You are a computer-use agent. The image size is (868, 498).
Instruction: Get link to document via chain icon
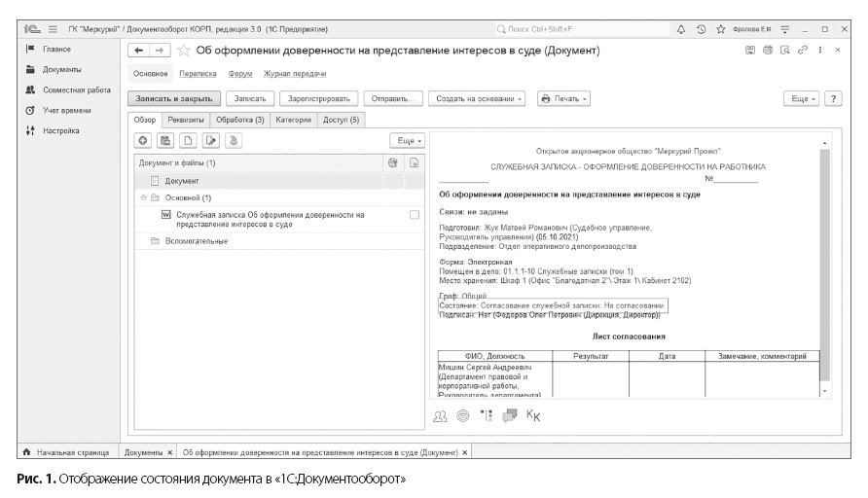click(802, 51)
